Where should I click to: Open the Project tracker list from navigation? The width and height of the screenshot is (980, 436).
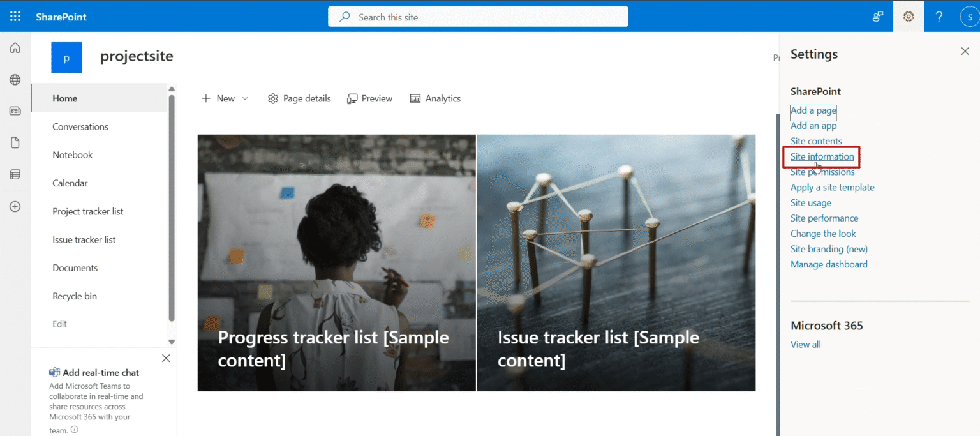tap(88, 211)
